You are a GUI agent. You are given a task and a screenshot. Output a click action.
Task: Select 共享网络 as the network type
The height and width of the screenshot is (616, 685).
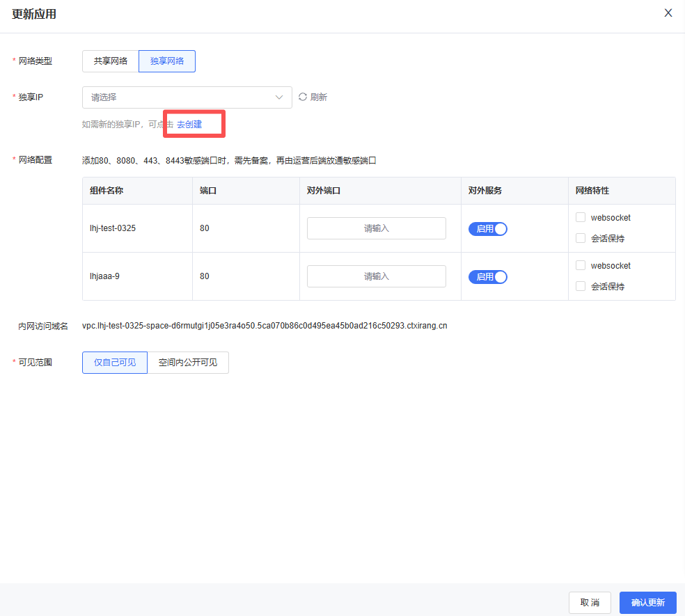tap(111, 61)
